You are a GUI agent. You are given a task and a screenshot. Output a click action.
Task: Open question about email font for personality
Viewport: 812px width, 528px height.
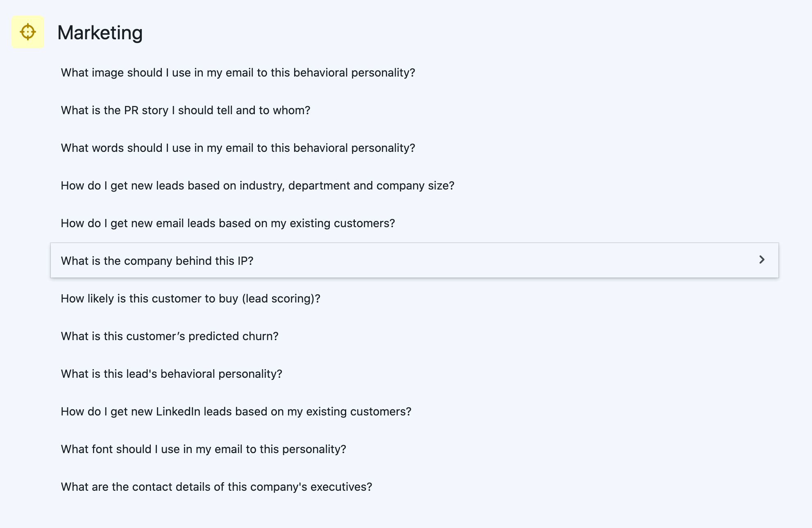click(x=204, y=449)
